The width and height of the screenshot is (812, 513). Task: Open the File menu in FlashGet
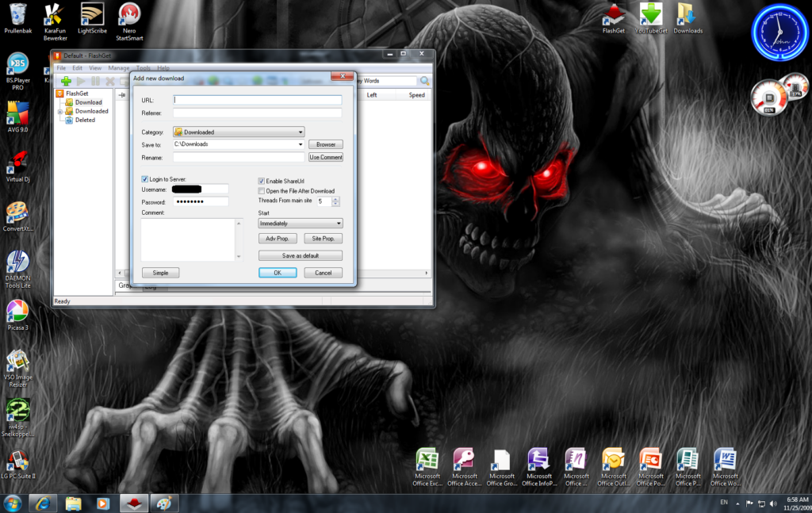[x=61, y=68]
